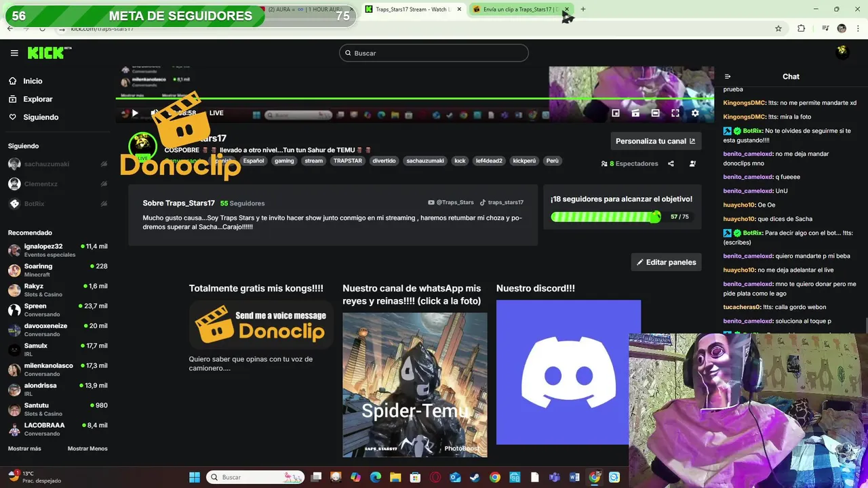Open milenkanolasco recommended channel

pos(58,369)
